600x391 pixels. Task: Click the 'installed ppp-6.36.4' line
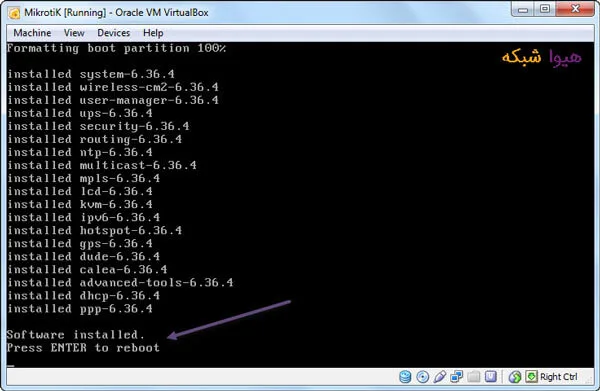coord(80,308)
